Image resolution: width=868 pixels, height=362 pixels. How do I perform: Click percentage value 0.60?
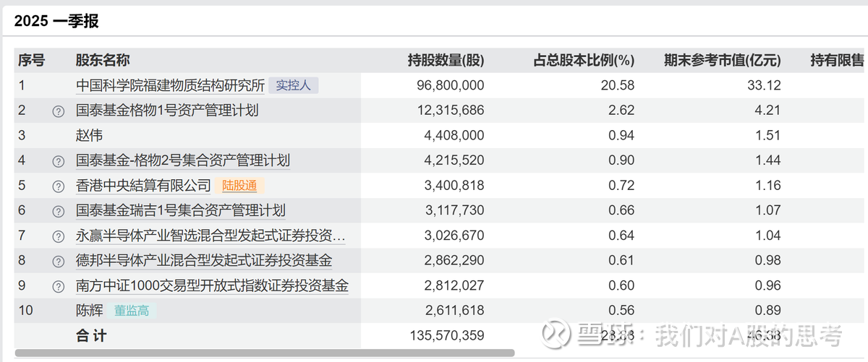click(621, 285)
